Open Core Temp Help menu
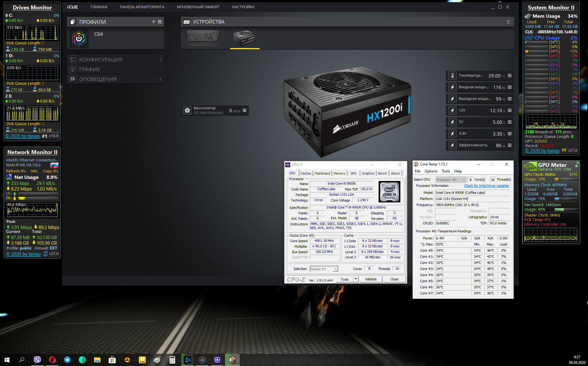Image resolution: width=588 pixels, height=366 pixels. tap(458, 171)
